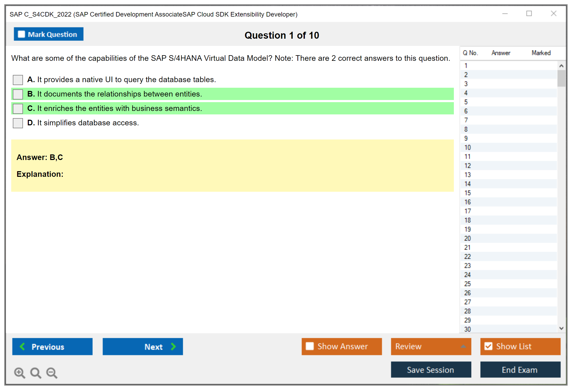The image size is (574, 392).
Task: Select question 10 in the list
Action: (x=468, y=147)
